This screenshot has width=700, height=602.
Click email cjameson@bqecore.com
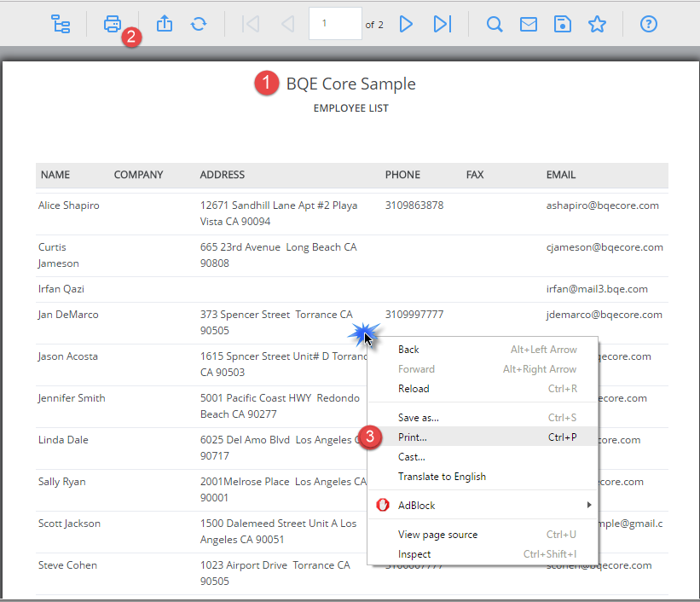tap(605, 247)
